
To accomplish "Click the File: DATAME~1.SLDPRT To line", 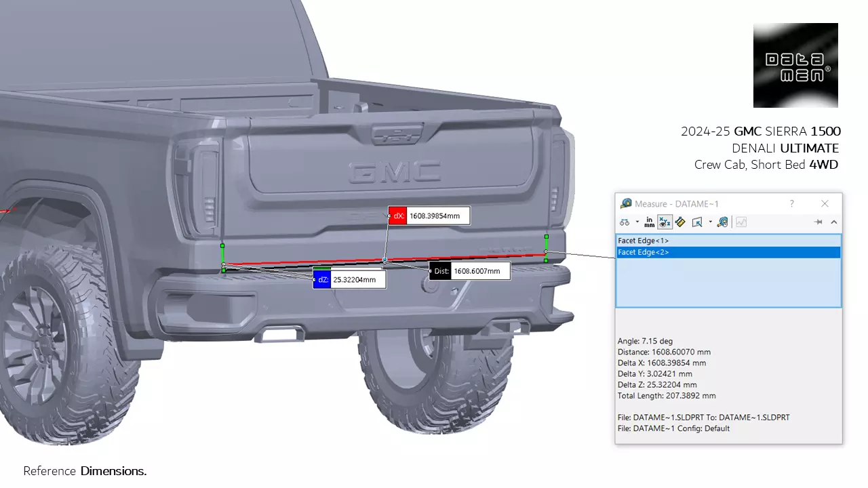I will click(x=703, y=418).
